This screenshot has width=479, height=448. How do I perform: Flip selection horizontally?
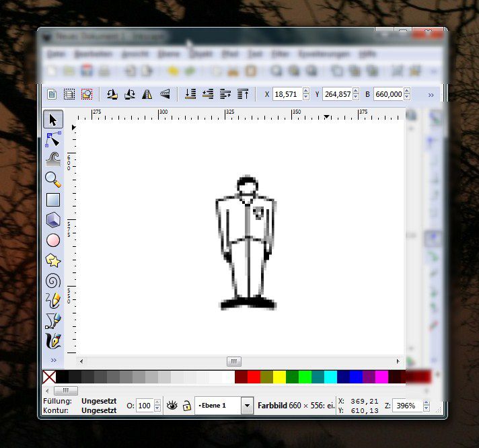click(x=147, y=94)
